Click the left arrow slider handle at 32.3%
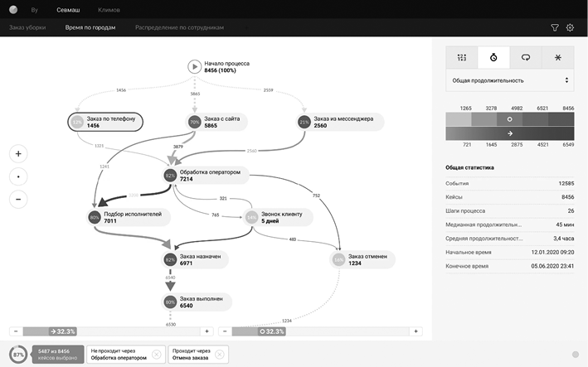The width and height of the screenshot is (588, 367). point(62,331)
